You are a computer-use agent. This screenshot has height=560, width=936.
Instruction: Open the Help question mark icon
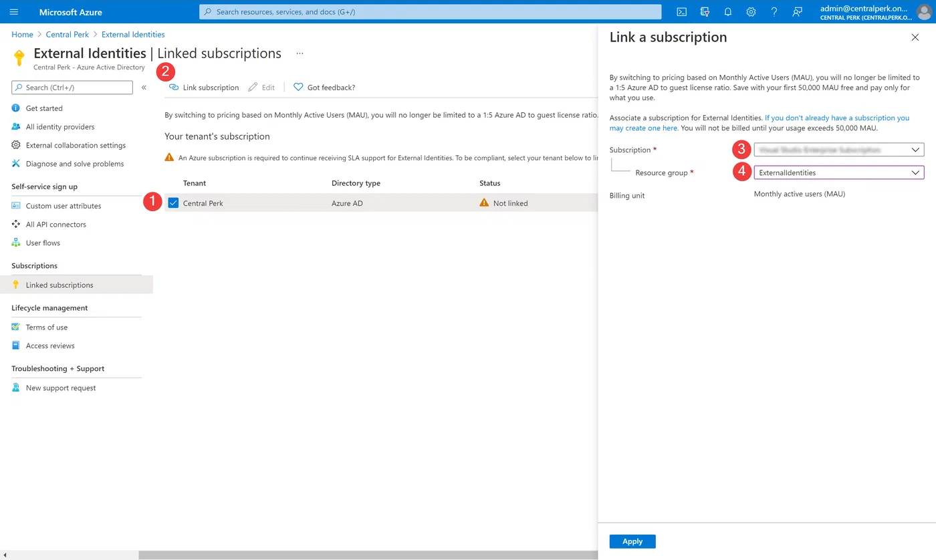(774, 12)
